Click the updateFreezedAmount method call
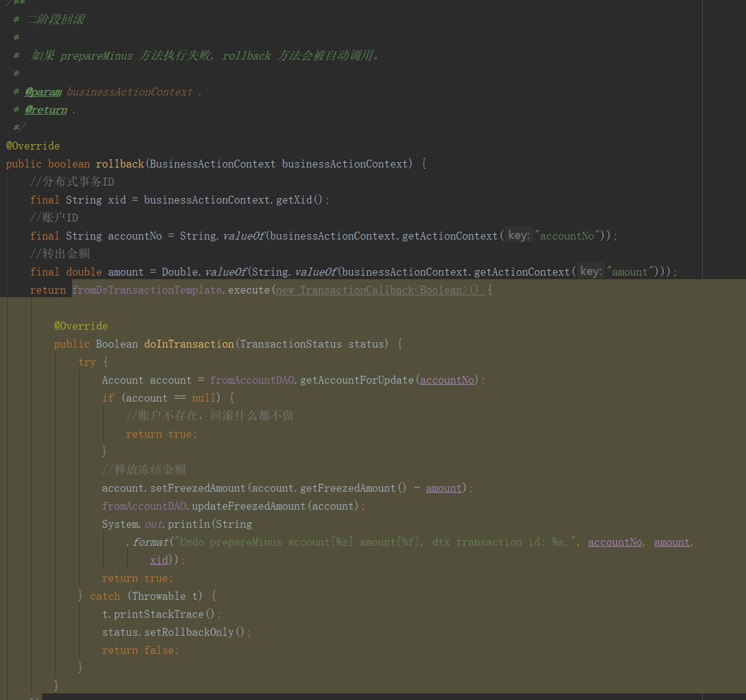 (x=249, y=506)
